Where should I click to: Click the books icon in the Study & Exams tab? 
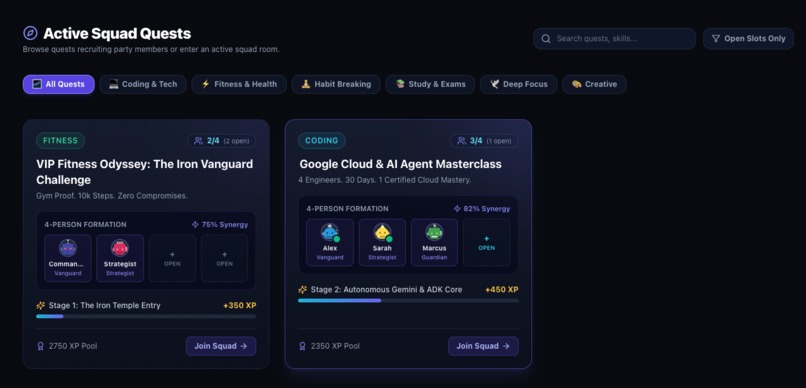click(x=400, y=84)
